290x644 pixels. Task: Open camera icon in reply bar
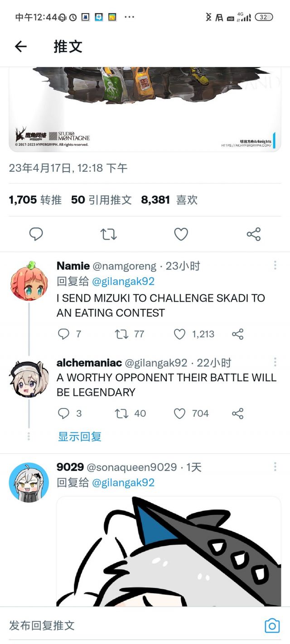tap(272, 625)
